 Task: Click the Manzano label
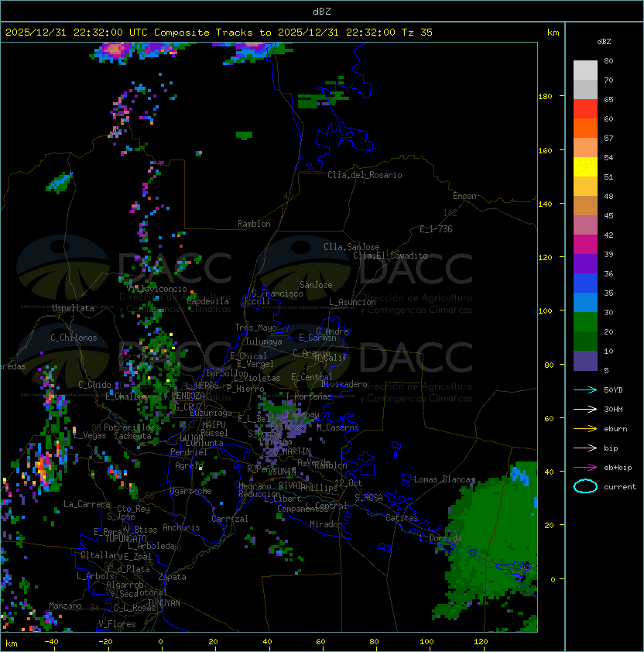pyautogui.click(x=65, y=606)
